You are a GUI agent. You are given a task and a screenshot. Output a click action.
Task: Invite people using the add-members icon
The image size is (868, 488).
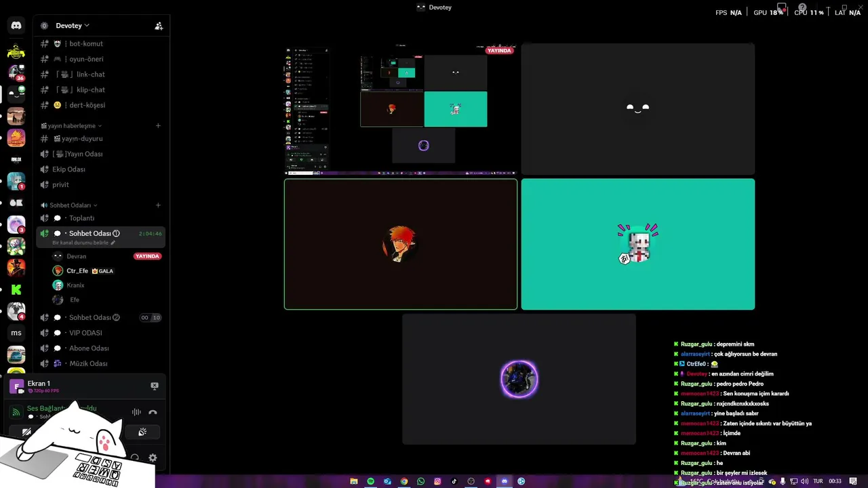159,26
